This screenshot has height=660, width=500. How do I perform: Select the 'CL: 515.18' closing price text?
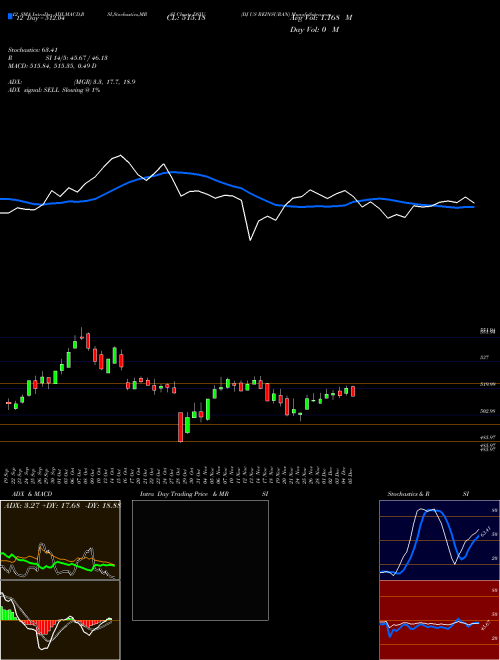coord(186,18)
